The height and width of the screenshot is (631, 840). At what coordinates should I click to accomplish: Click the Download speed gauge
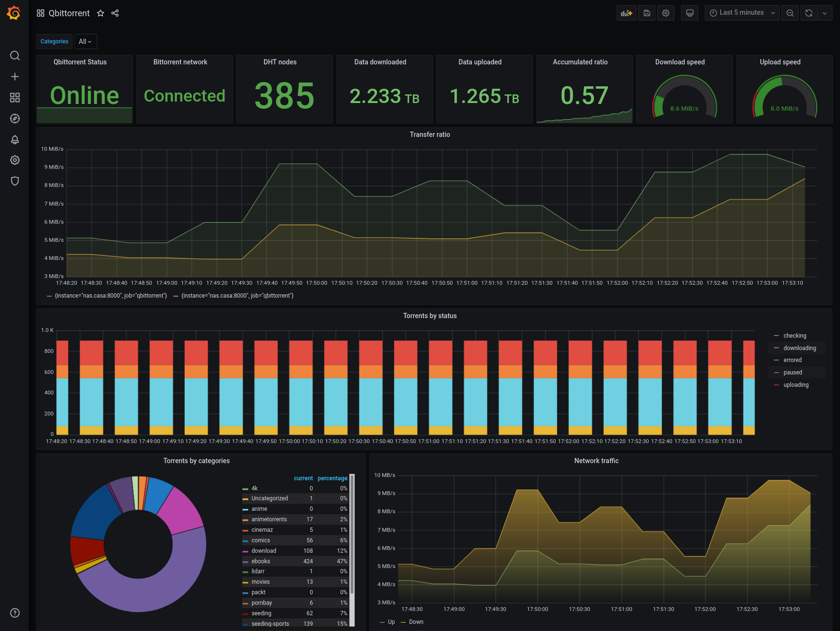coord(684,96)
